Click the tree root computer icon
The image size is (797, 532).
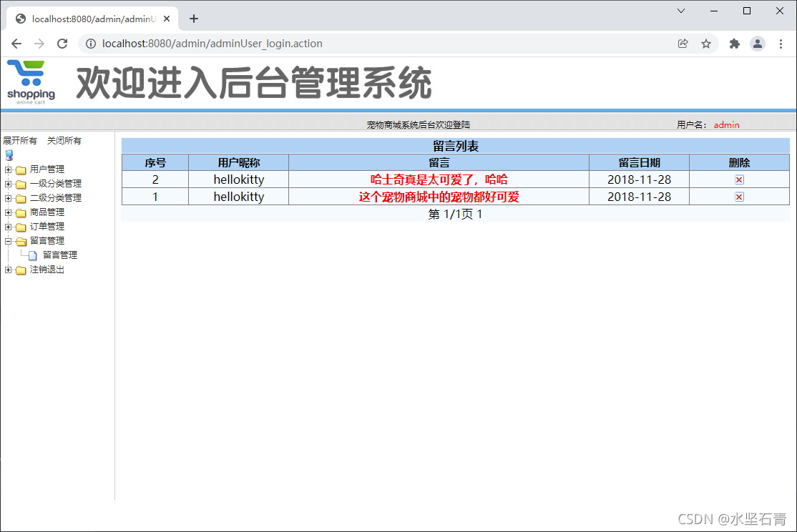click(x=9, y=155)
